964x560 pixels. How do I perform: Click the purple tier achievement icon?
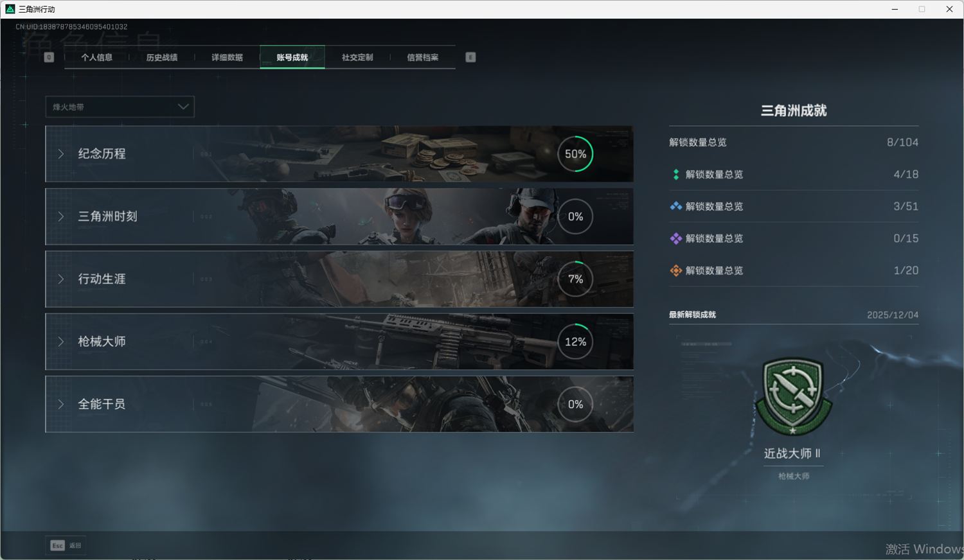pos(675,239)
